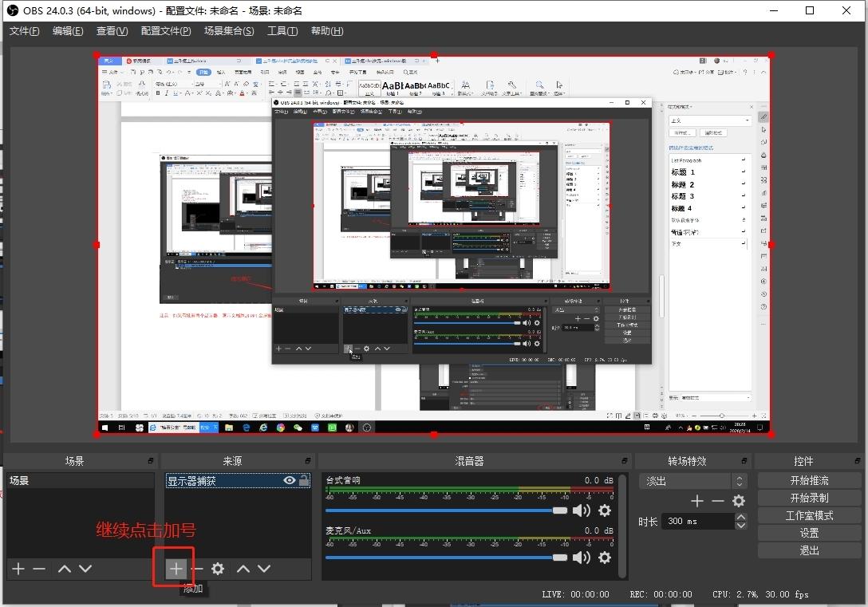Add a new scene with the plus icon

point(18,568)
